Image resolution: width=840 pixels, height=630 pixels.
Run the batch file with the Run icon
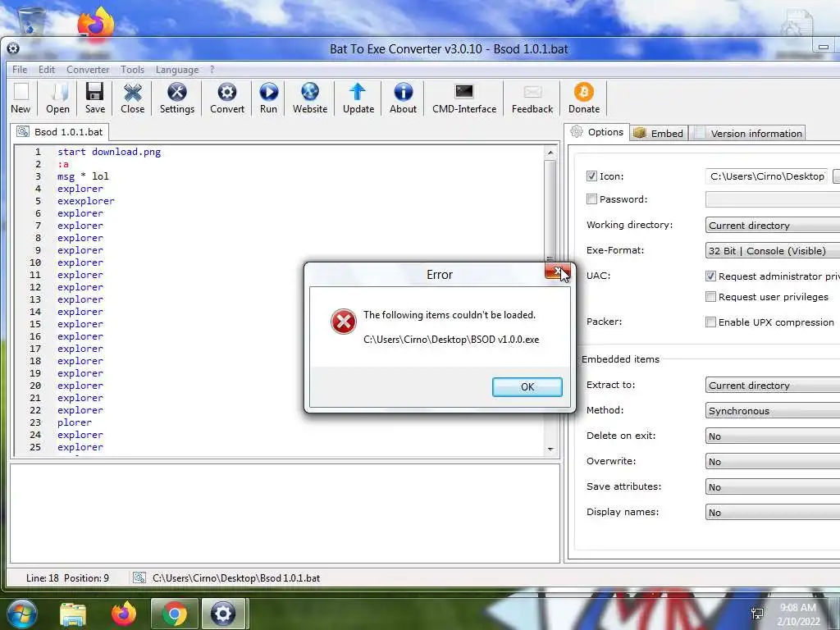(268, 92)
